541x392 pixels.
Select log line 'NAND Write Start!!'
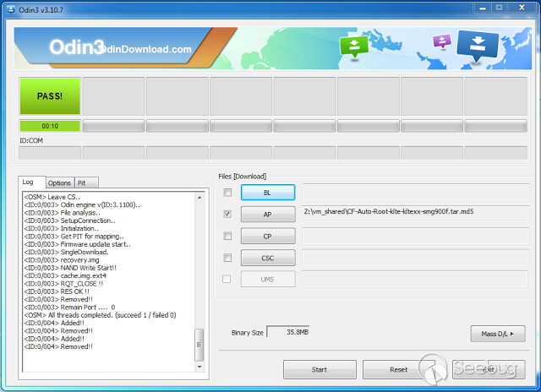pos(70,268)
